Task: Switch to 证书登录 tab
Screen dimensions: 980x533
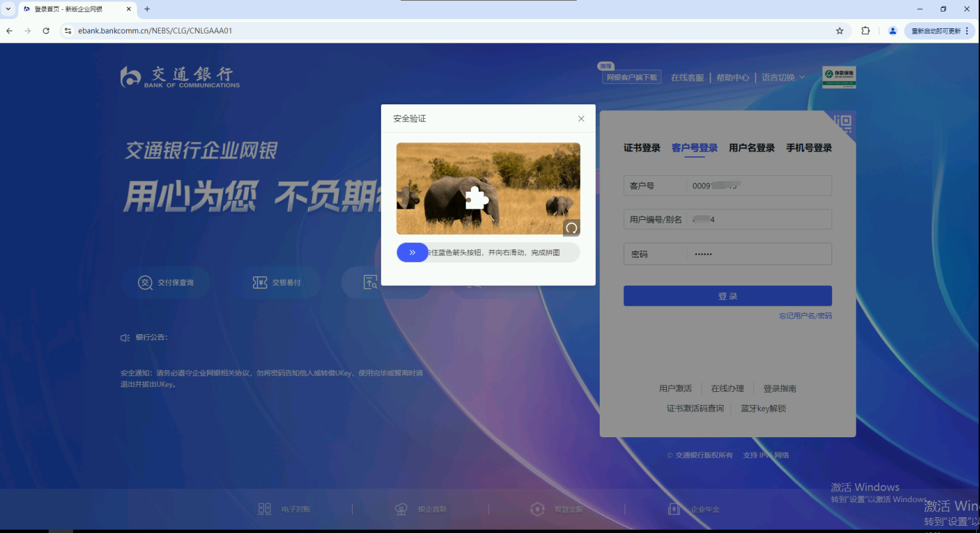Action: 642,148
